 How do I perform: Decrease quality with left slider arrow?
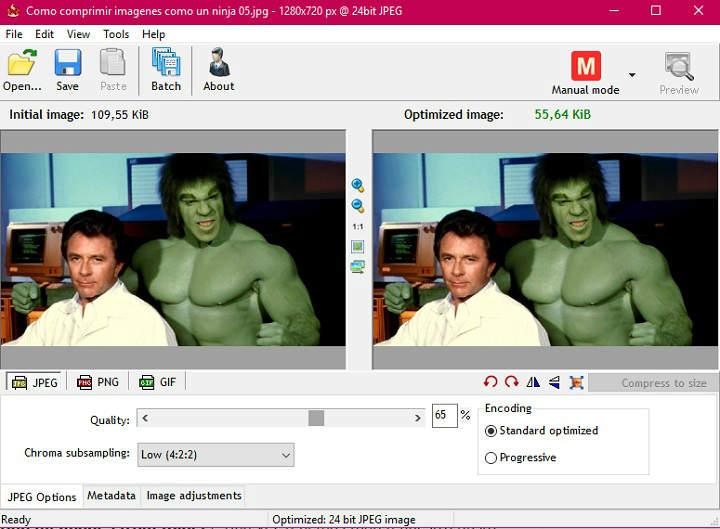[145, 418]
